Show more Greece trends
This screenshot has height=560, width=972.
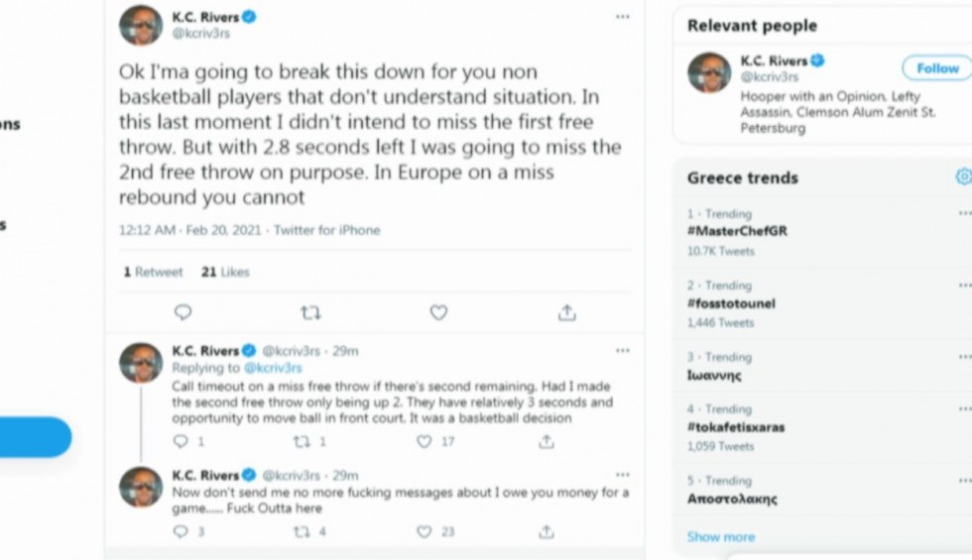(720, 536)
